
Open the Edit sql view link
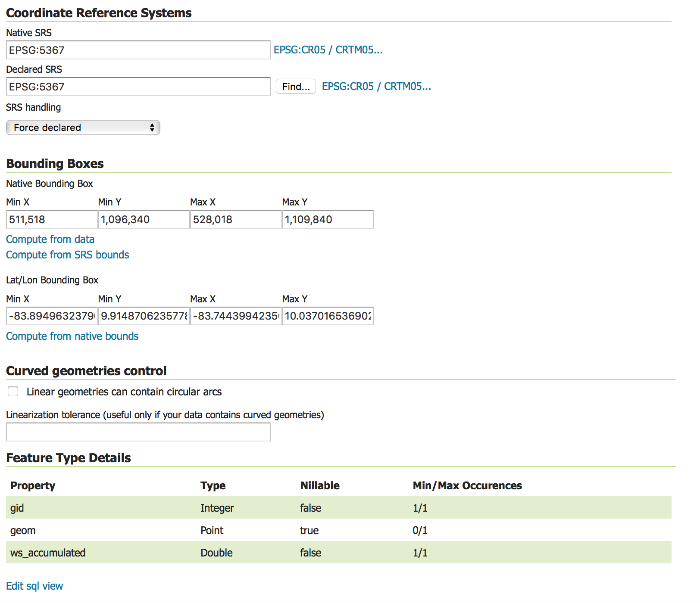pos(34,586)
